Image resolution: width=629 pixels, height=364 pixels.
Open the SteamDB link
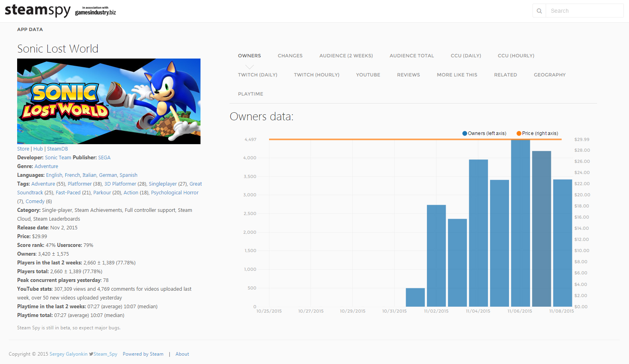click(x=57, y=149)
